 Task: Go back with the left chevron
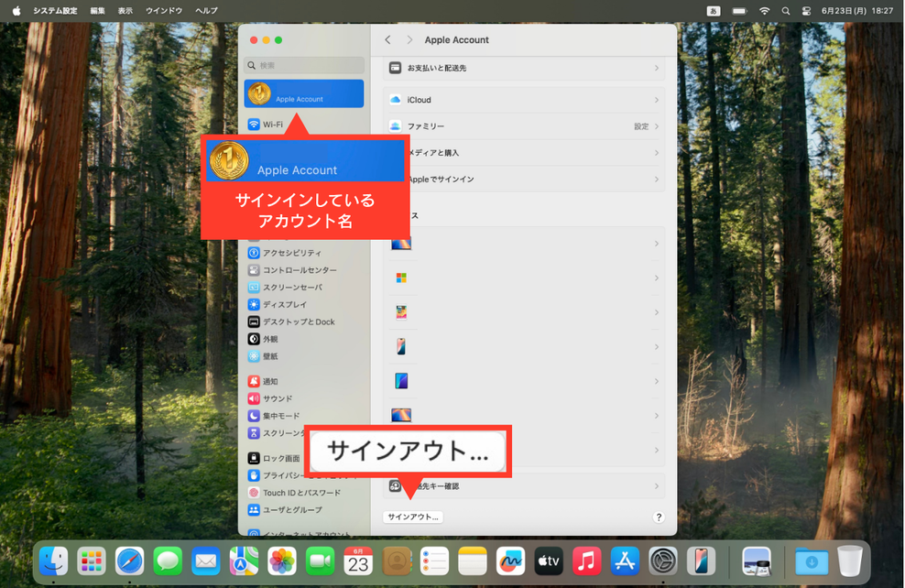[x=387, y=39]
